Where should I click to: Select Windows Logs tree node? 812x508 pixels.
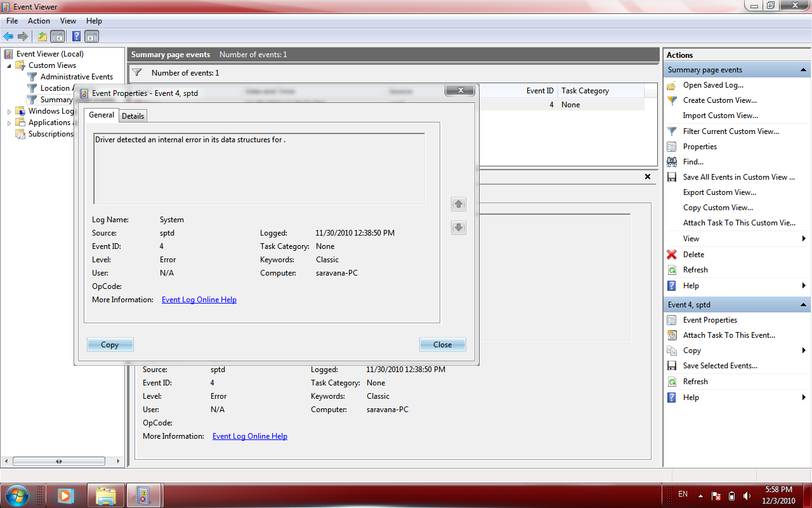[x=51, y=111]
